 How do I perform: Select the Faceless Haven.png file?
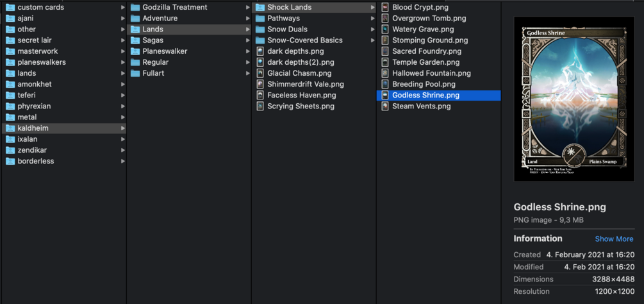[301, 96]
